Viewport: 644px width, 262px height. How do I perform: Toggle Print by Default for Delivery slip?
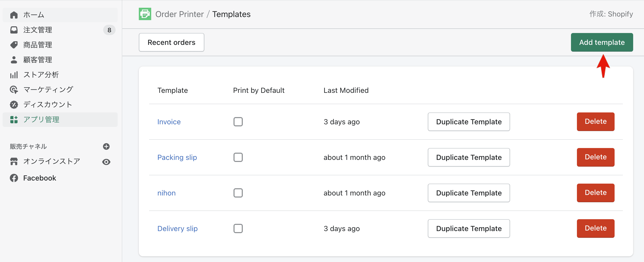click(x=238, y=228)
